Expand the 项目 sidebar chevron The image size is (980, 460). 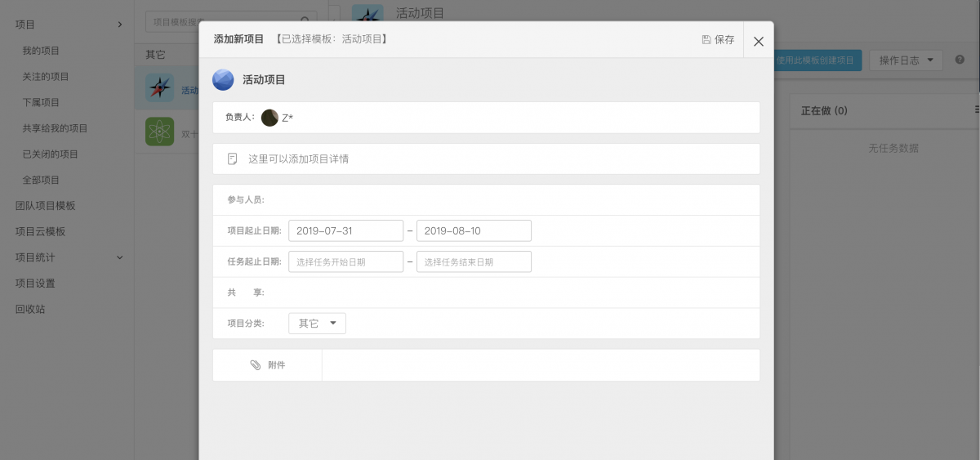119,25
